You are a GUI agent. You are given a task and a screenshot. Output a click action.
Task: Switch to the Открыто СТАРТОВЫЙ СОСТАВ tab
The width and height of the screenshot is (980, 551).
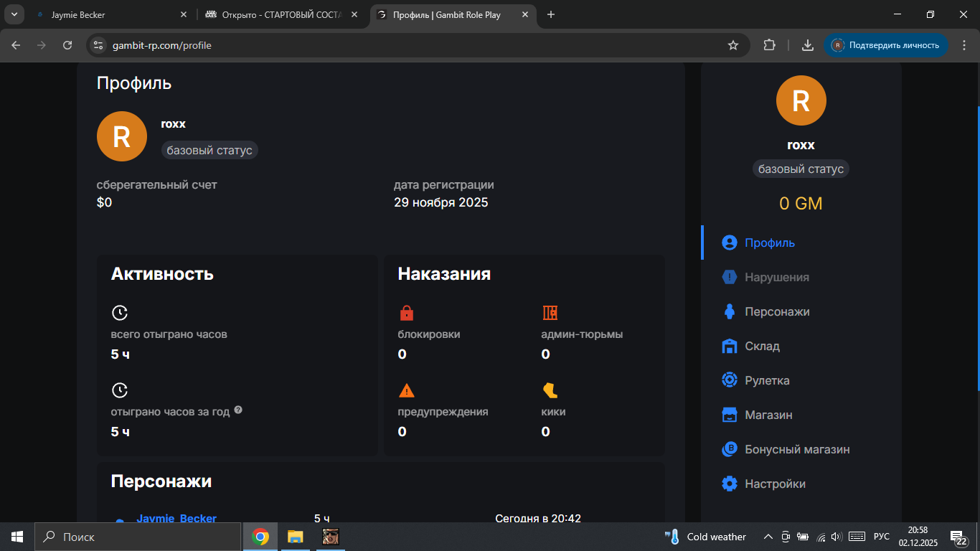pos(280,14)
